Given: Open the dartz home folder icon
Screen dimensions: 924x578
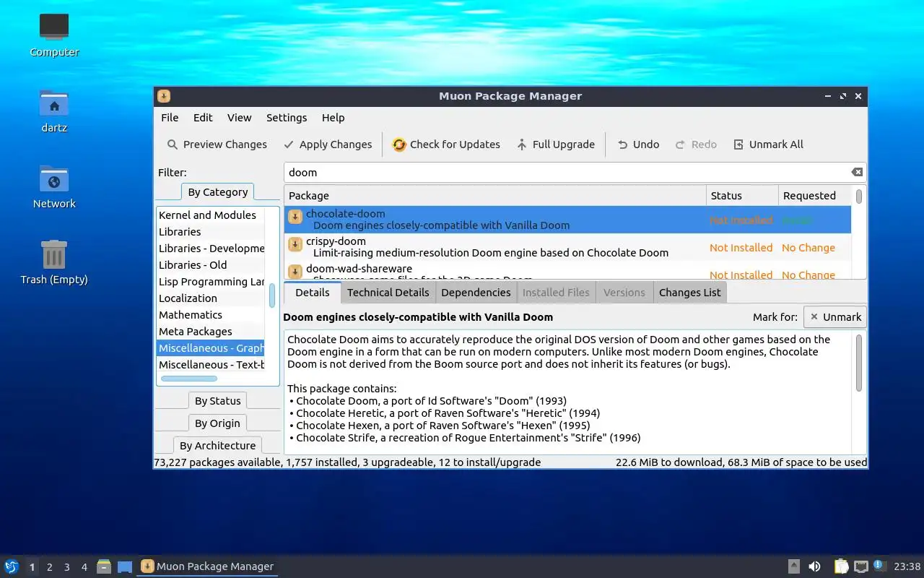Looking at the screenshot, I should (x=54, y=111).
